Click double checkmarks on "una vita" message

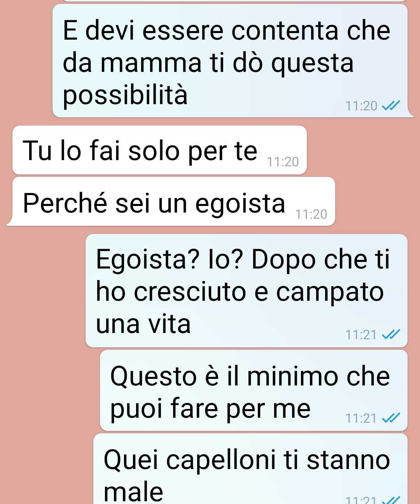click(391, 335)
